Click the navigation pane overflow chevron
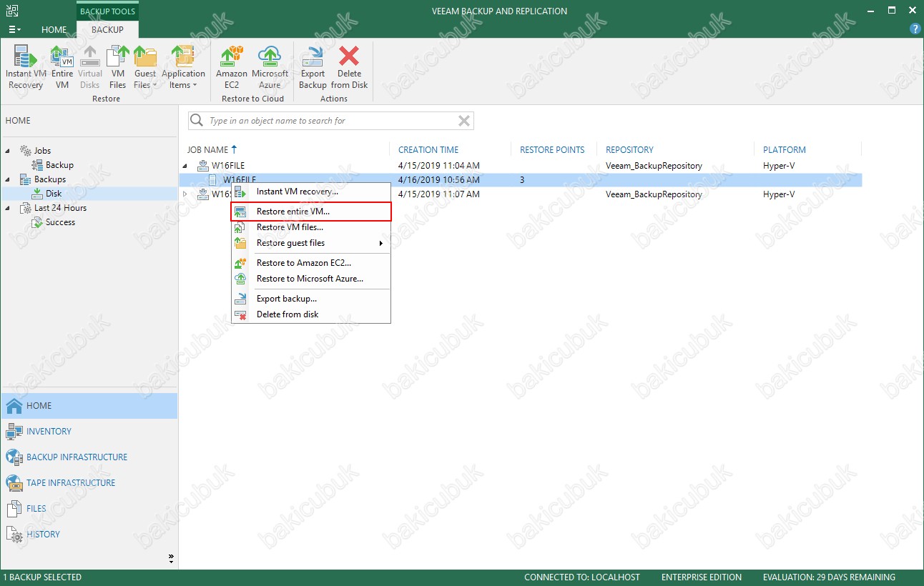This screenshot has height=586, width=924. pyautogui.click(x=171, y=558)
